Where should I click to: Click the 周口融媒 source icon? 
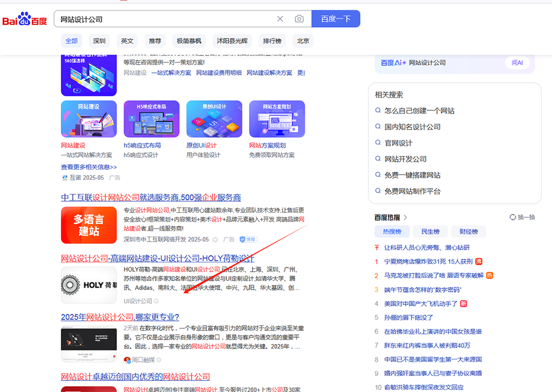point(128,360)
